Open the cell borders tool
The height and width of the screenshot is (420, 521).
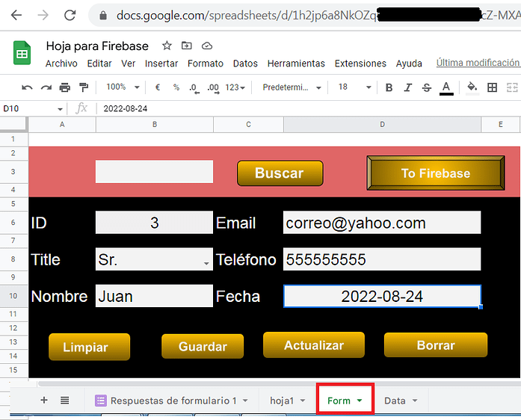pyautogui.click(x=492, y=87)
